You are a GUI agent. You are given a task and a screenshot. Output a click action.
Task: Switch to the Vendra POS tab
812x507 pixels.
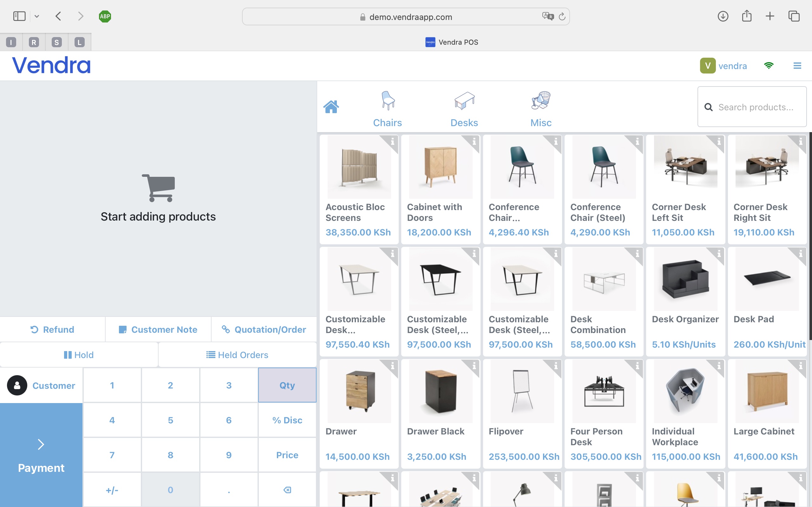click(451, 42)
